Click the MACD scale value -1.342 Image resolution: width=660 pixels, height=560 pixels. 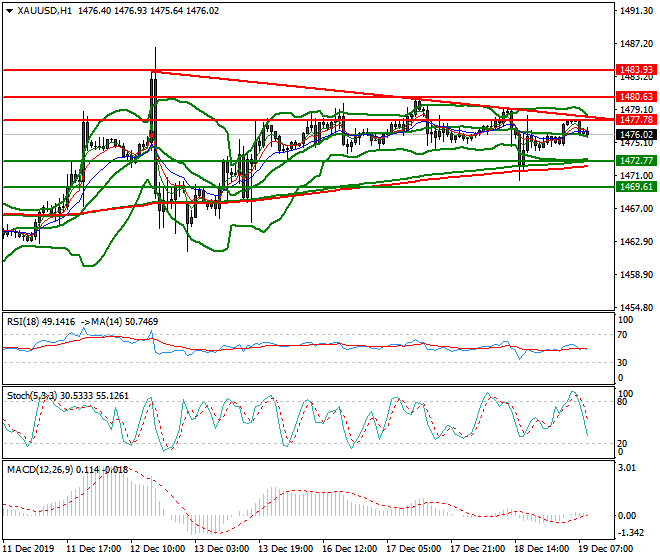[630, 533]
